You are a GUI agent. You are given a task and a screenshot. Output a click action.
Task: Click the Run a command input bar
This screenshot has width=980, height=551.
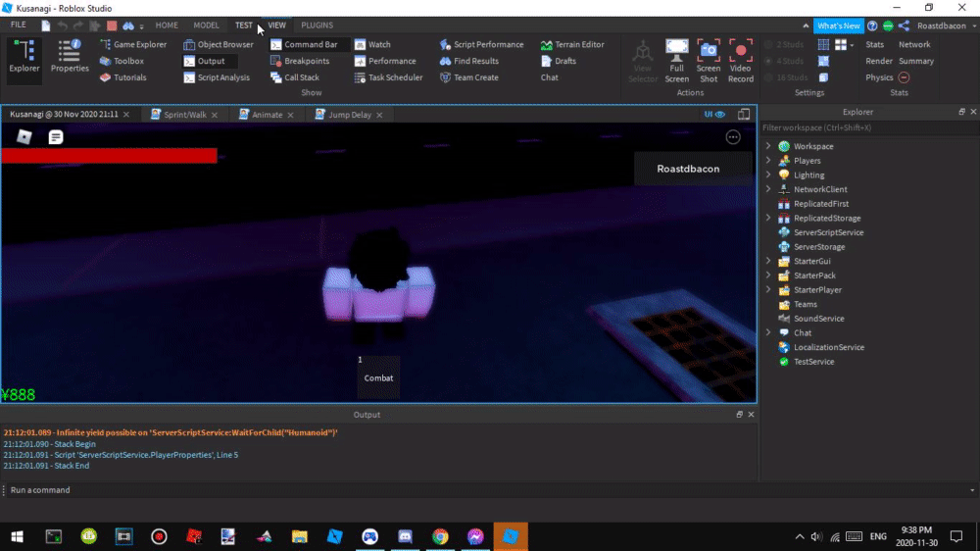point(487,489)
